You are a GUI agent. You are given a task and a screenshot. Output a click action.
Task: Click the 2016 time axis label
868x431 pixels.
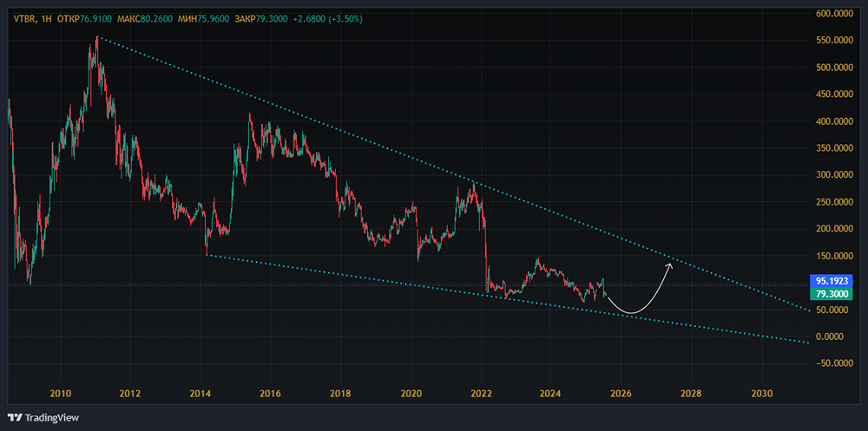tap(270, 394)
